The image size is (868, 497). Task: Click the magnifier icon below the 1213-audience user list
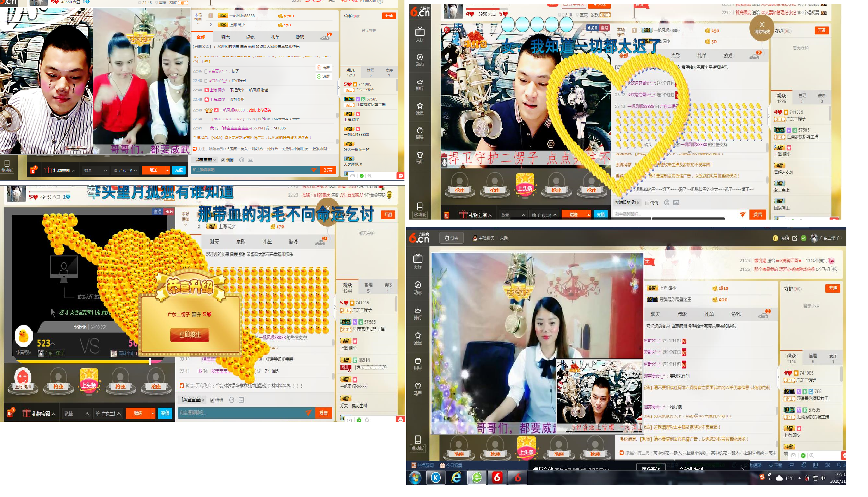coord(369,176)
